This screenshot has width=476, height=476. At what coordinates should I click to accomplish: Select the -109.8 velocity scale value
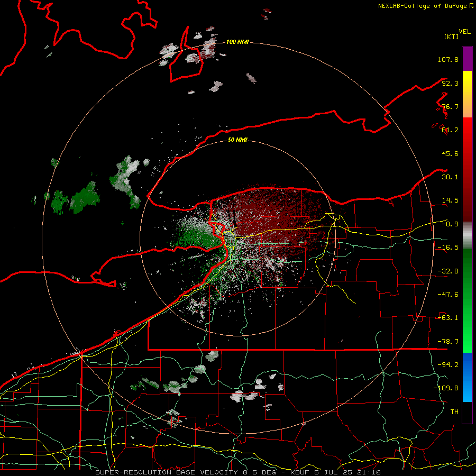coord(446,388)
